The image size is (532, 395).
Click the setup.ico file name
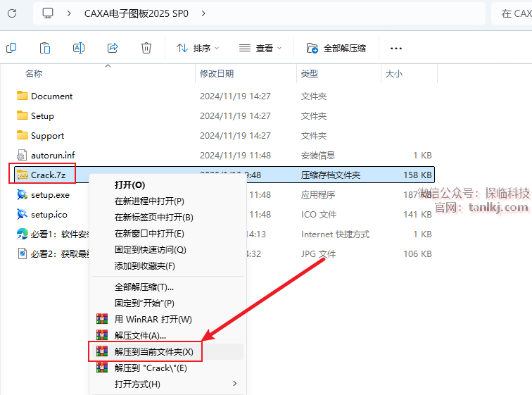49,215
